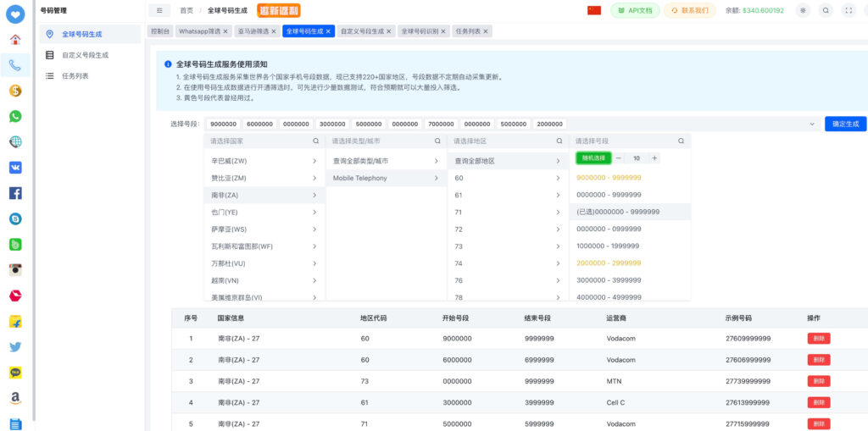Toggle the sidebar collapse hamburger icon

(159, 10)
